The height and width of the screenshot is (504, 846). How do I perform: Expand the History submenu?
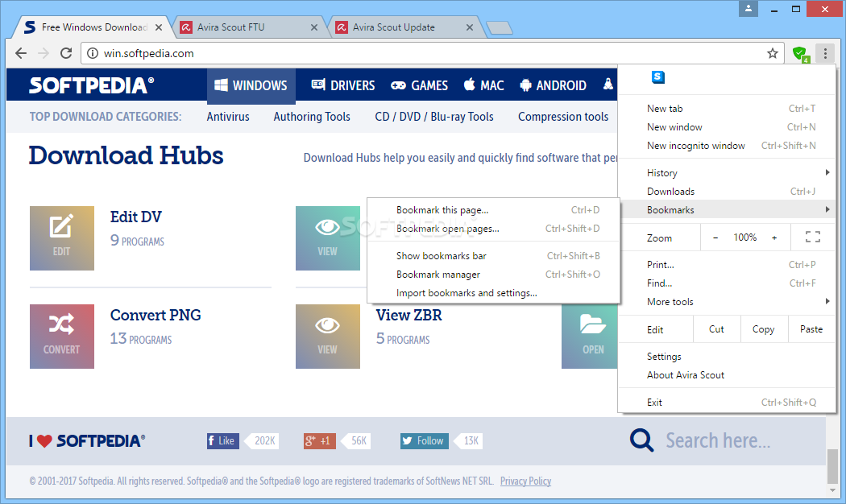[727, 172]
